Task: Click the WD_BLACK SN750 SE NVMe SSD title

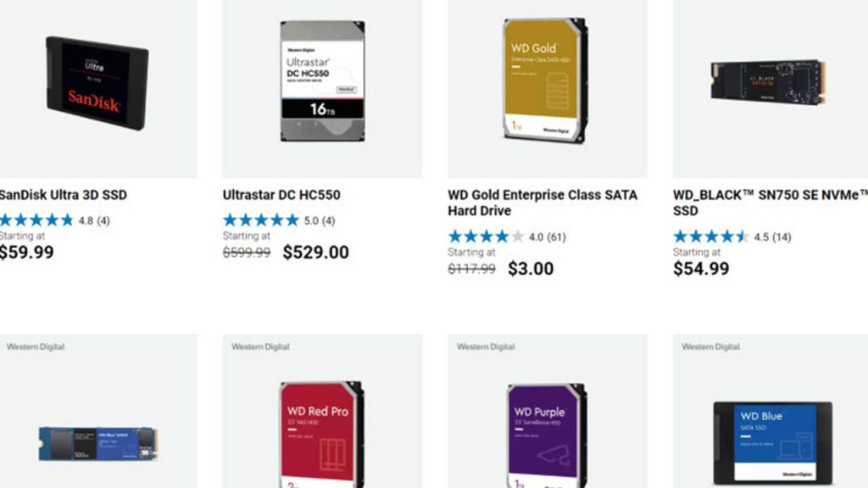Action: (770, 202)
